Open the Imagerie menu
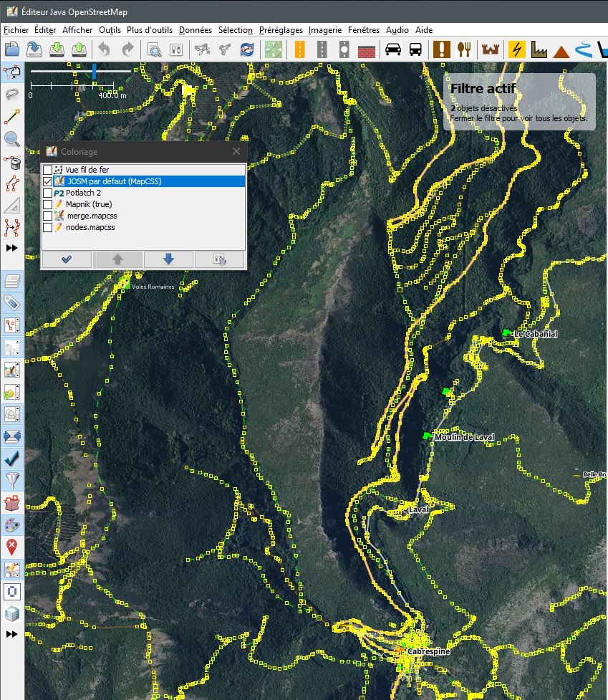This screenshot has height=700, width=608. pyautogui.click(x=324, y=30)
